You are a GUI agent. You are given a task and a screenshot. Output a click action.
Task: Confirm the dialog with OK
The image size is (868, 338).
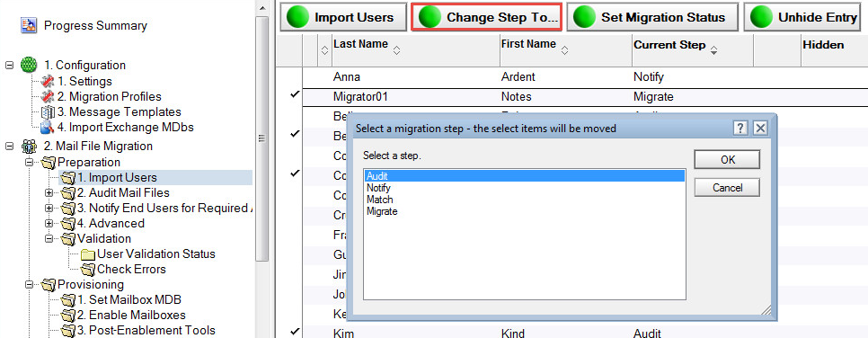point(728,160)
